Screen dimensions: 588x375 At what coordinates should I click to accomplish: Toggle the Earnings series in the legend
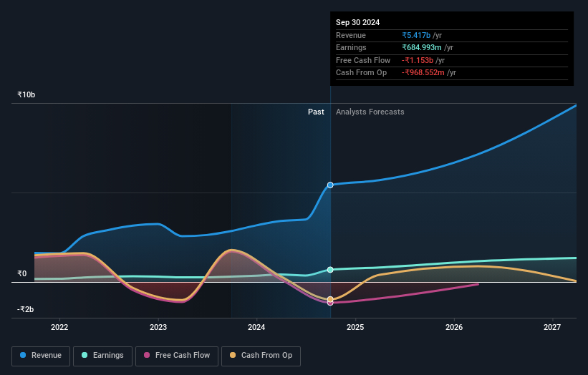(x=102, y=356)
